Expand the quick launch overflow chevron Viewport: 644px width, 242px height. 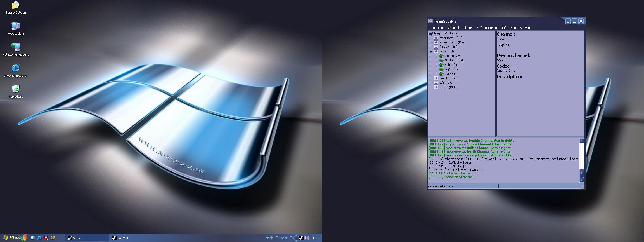tap(61, 237)
